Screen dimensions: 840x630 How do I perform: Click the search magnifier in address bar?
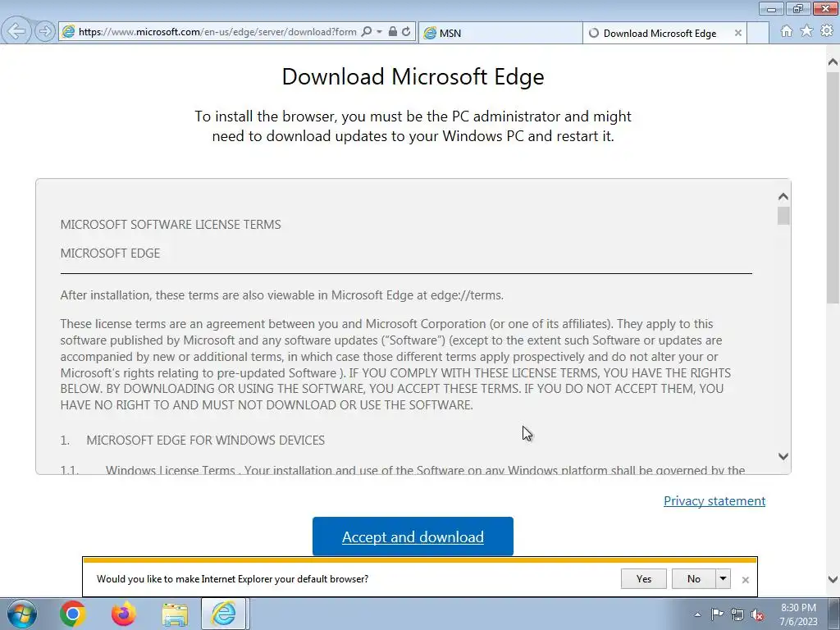coord(367,32)
